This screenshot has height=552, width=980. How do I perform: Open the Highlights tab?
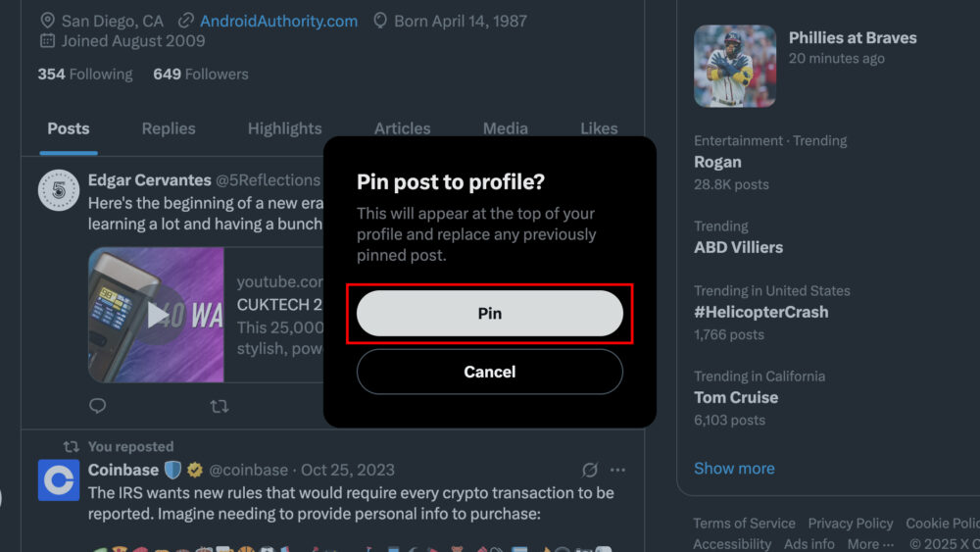coord(284,128)
